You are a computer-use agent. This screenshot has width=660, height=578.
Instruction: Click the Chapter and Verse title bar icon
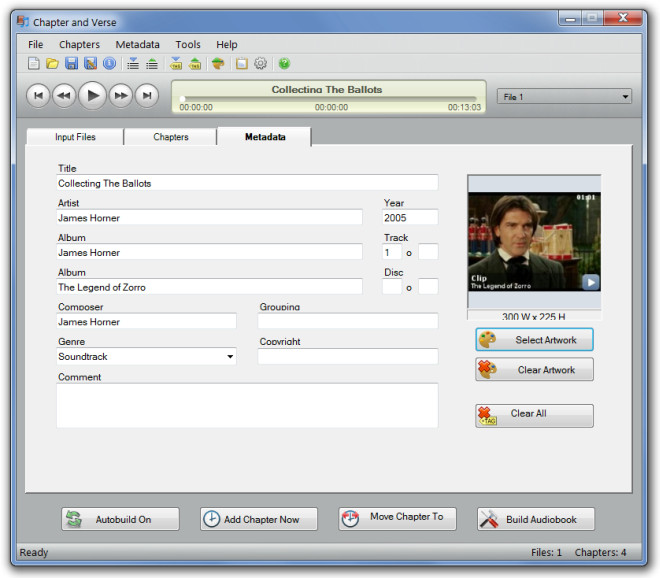point(23,21)
